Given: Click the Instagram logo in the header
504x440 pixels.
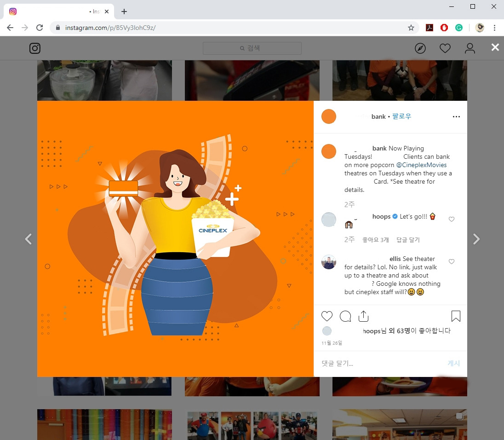Looking at the screenshot, I should 34,48.
